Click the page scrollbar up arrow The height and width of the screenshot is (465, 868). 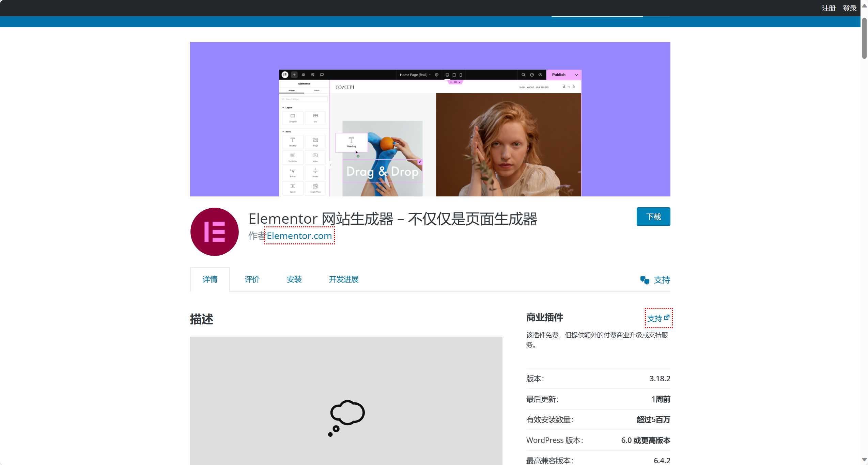click(x=864, y=5)
